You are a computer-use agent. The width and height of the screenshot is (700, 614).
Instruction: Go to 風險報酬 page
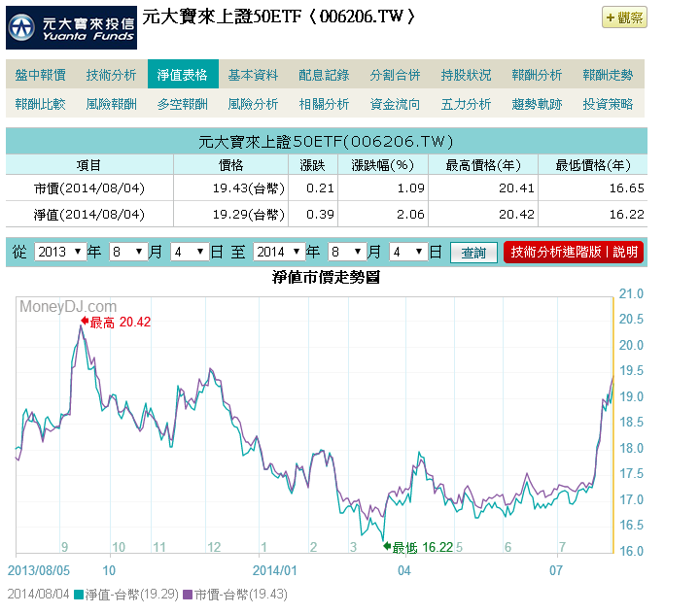111,104
